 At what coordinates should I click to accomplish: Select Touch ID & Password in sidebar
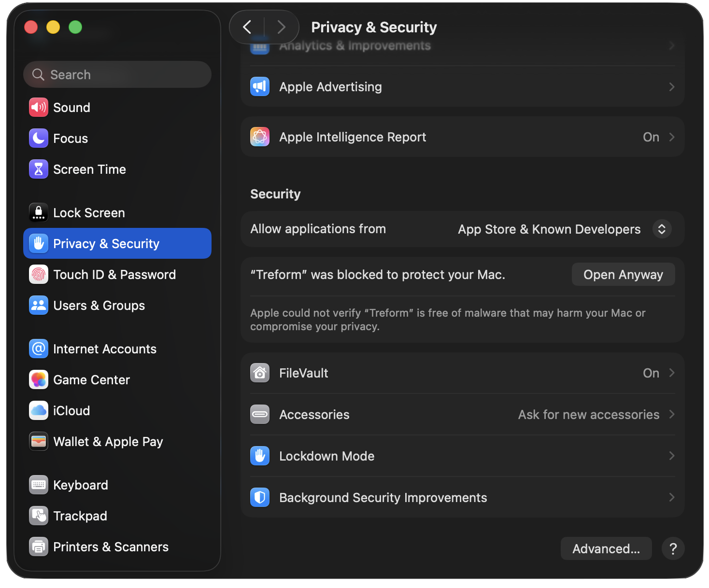[x=117, y=274]
